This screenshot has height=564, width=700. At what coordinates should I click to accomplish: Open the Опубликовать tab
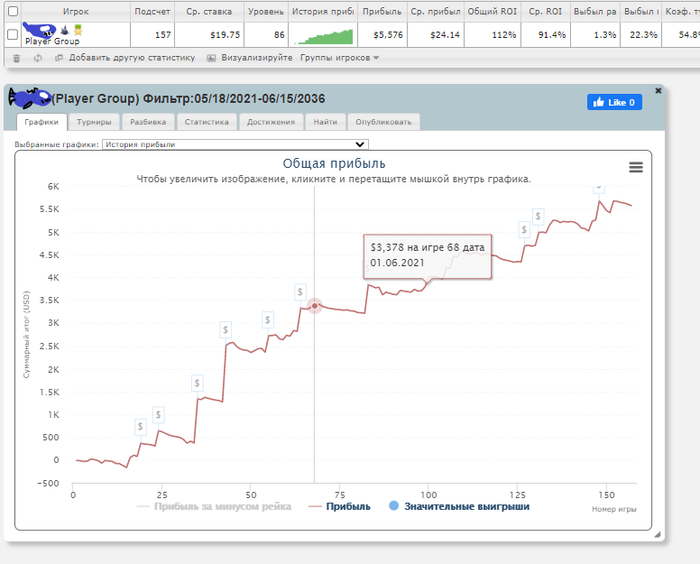coord(383,122)
